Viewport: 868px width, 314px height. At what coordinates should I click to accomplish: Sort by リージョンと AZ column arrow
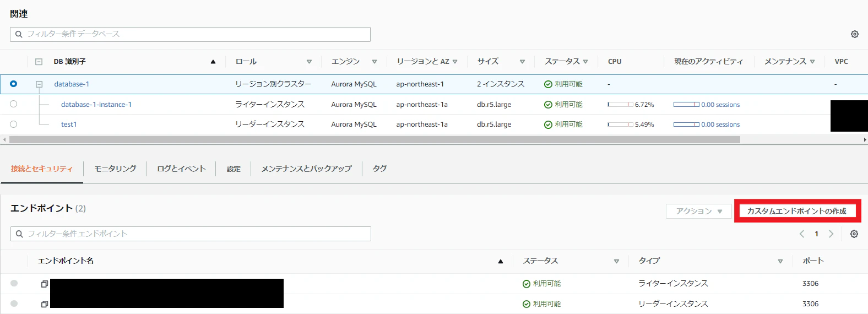(x=455, y=62)
